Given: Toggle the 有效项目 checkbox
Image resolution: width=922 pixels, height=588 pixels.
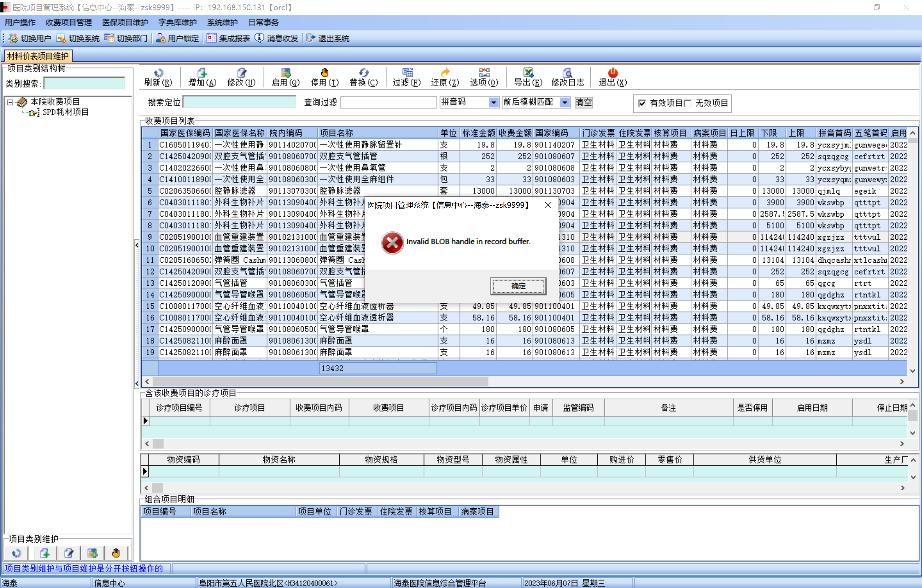Looking at the screenshot, I should pos(642,103).
